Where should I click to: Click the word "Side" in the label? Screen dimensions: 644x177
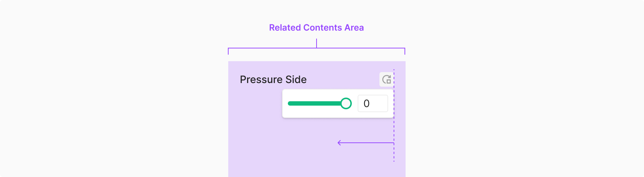click(296, 79)
